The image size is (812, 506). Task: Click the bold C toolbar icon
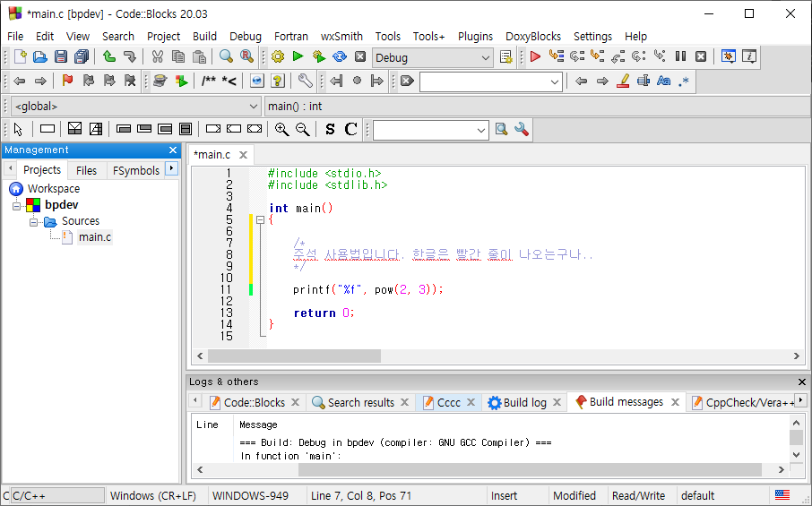(x=350, y=129)
